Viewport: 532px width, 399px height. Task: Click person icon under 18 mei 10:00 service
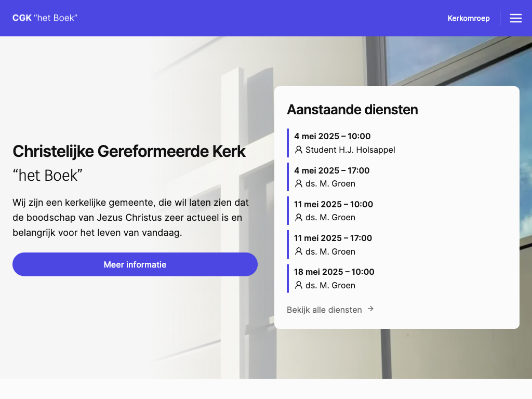[x=299, y=285]
